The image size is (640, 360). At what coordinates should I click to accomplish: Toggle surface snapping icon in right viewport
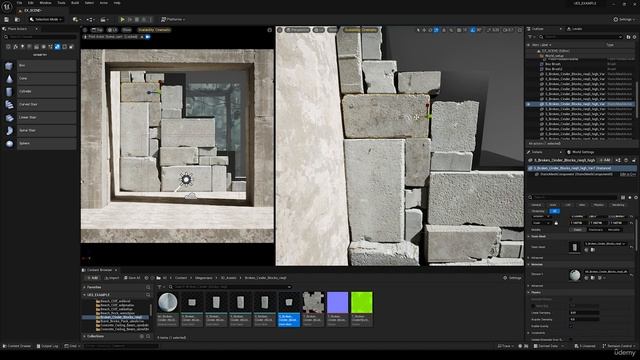(x=451, y=30)
